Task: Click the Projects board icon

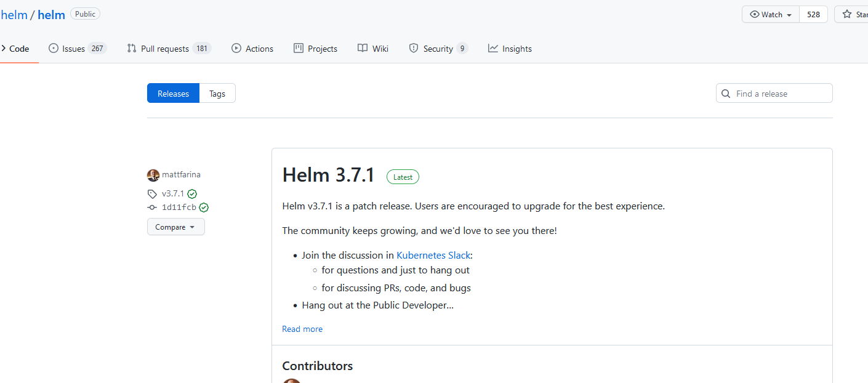Action: click(x=299, y=49)
